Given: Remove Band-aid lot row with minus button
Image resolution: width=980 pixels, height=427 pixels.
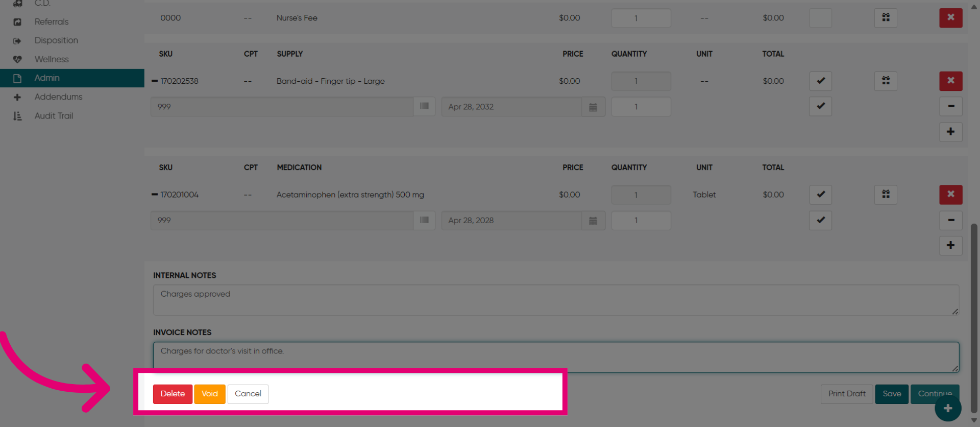Looking at the screenshot, I should (950, 106).
